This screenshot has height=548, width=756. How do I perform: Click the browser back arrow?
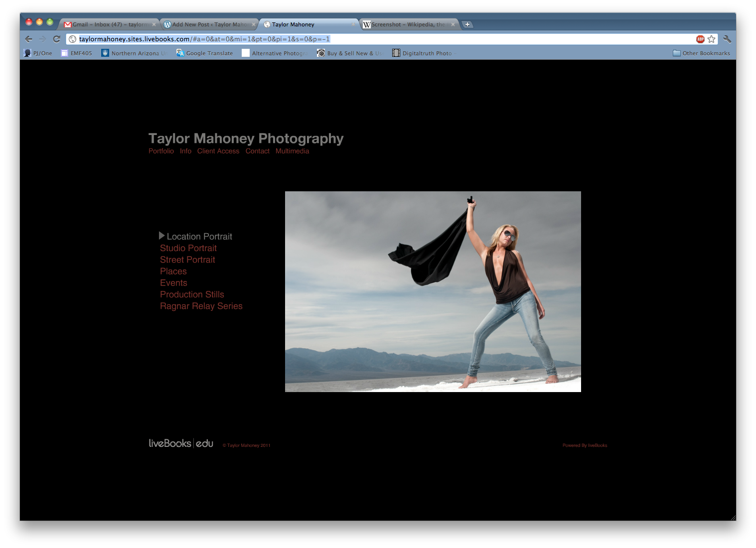pyautogui.click(x=28, y=39)
